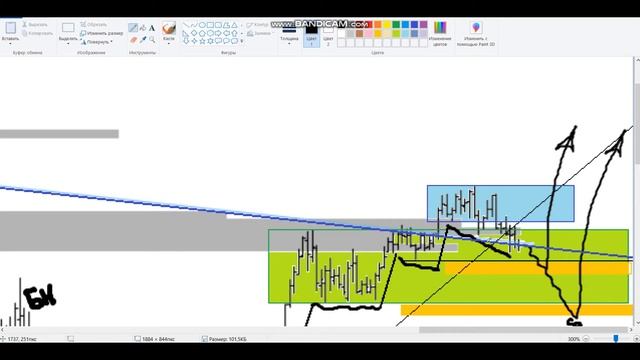Click Изменить размер resize button
Viewport: 640px width, 360px height.
[102, 33]
